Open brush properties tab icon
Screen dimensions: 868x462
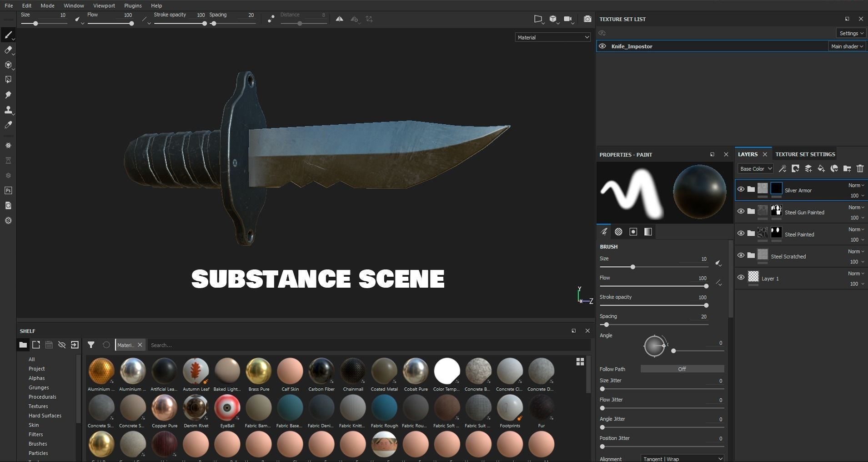604,232
